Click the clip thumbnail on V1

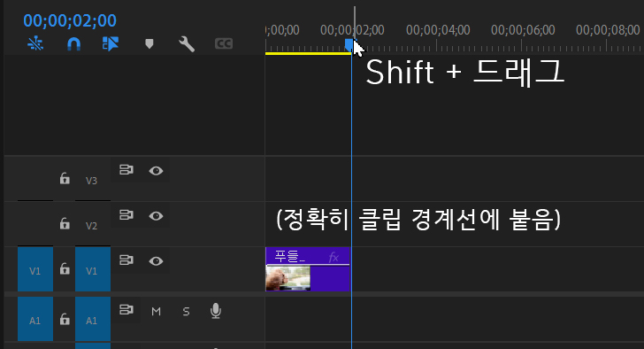[x=287, y=278]
